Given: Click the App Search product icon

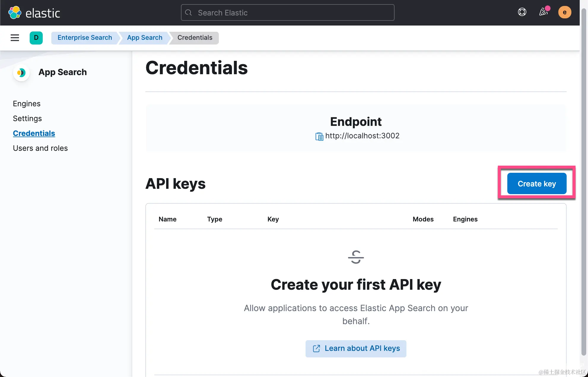Looking at the screenshot, I should coord(21,72).
